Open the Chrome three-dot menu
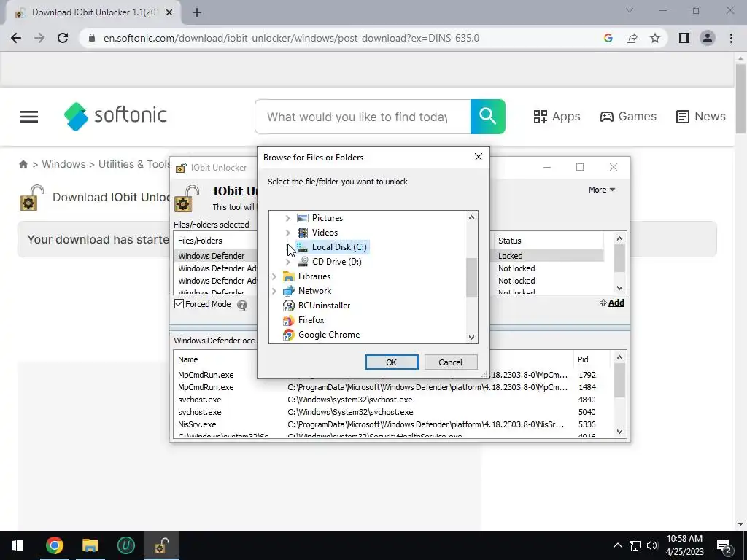Image resolution: width=747 pixels, height=560 pixels. pyautogui.click(x=731, y=38)
